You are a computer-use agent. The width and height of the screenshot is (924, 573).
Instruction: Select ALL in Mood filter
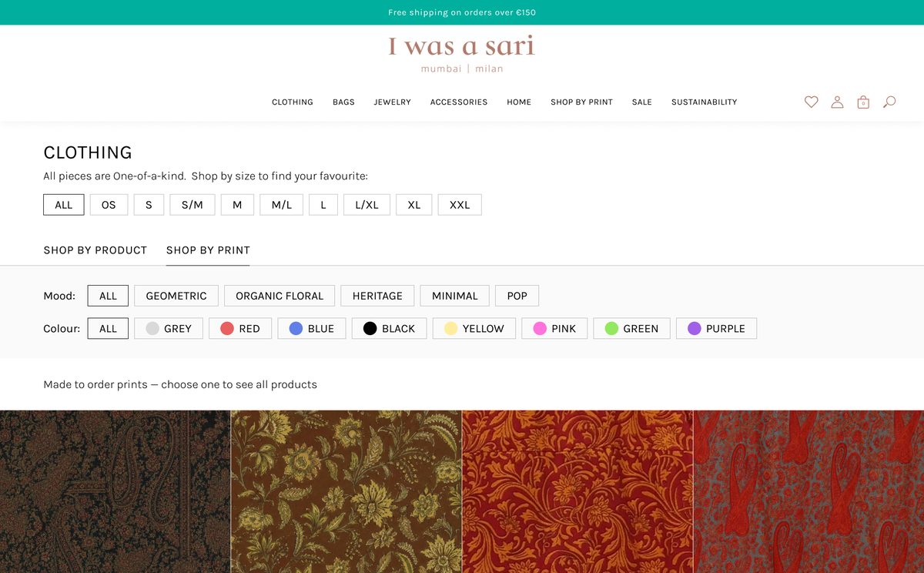108,296
